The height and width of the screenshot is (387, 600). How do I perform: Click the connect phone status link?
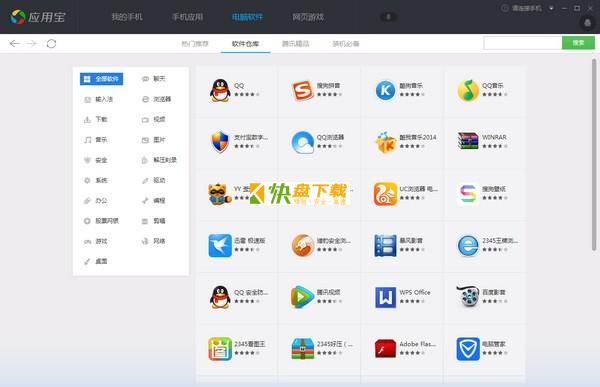tap(522, 8)
